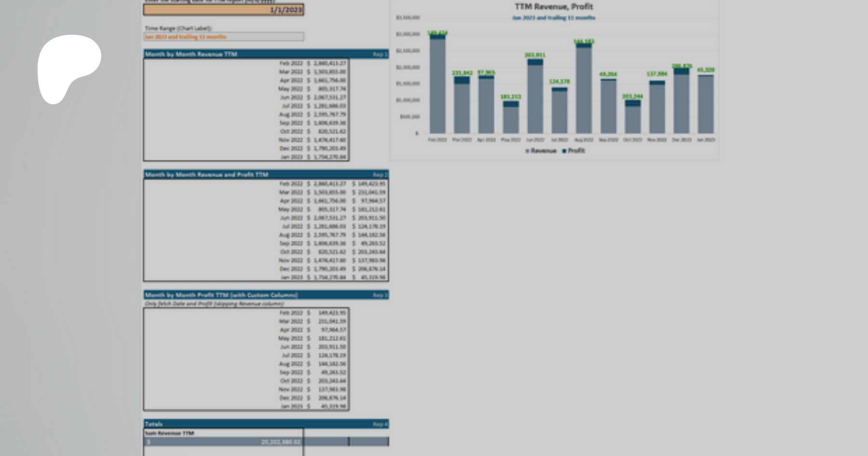The image size is (868, 456).
Task: Select Jan 2023 profit cell in second table
Action: (x=371, y=277)
